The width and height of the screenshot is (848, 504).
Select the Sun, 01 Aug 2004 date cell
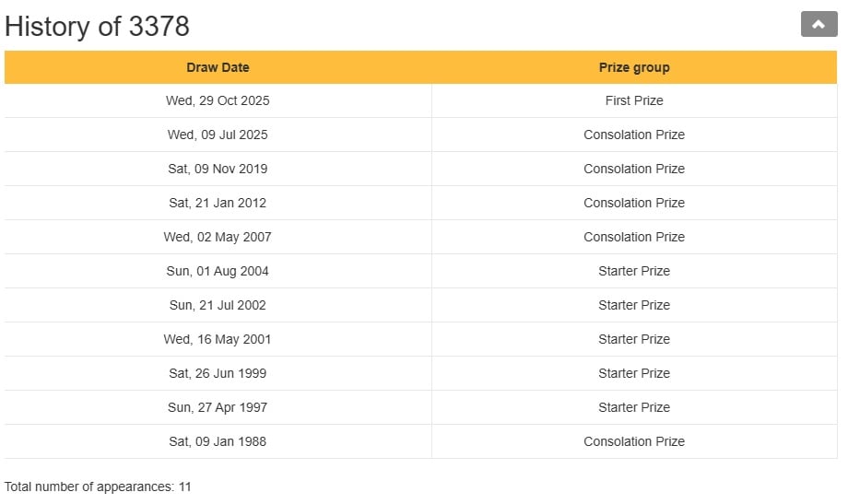[218, 271]
